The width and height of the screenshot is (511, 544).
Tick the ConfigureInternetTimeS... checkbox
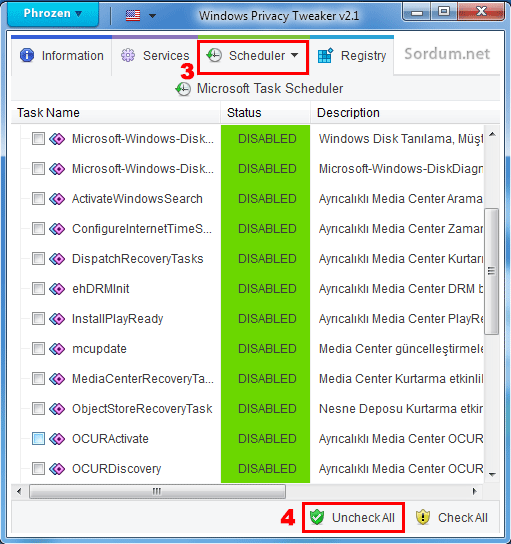click(x=38, y=229)
